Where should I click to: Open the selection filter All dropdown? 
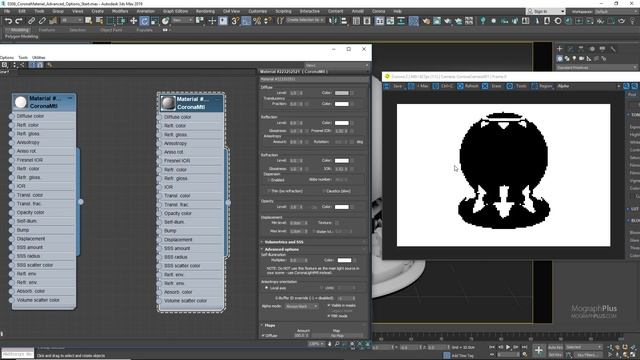click(71, 20)
